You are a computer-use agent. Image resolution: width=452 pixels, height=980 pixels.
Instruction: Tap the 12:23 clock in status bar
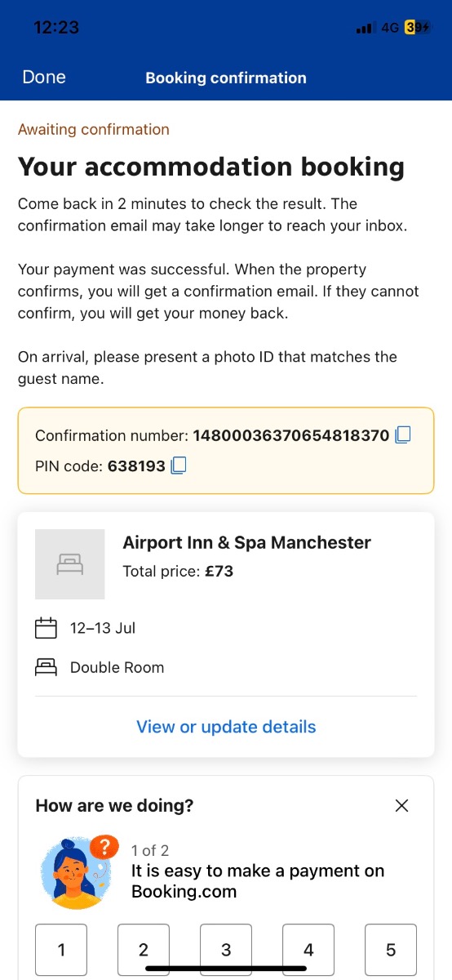(56, 28)
